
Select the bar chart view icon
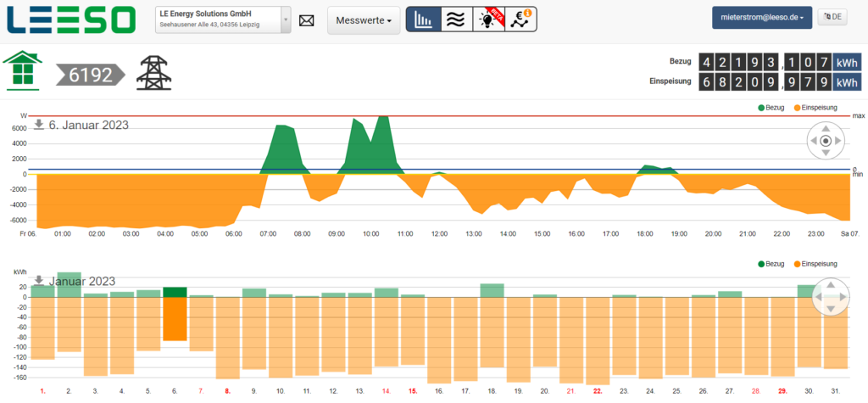[423, 20]
